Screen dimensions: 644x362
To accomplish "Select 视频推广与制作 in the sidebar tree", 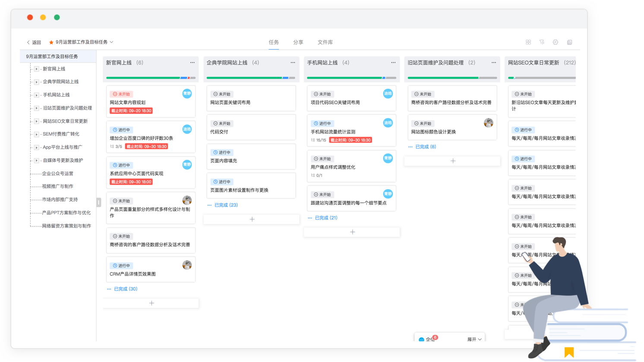I will (x=58, y=187).
